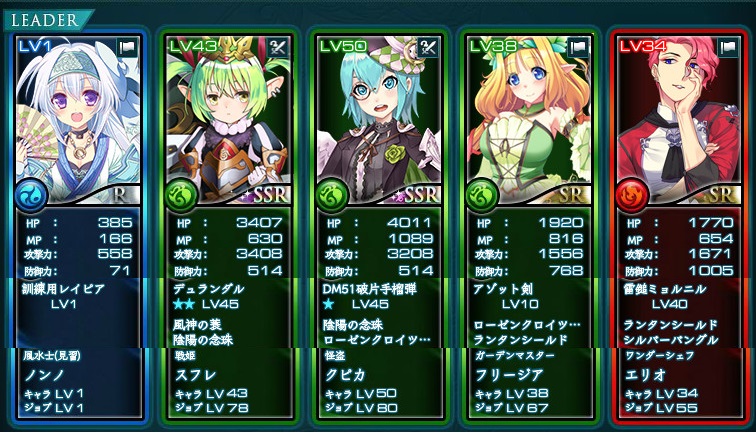Select the DM51破片手榴弾 weapon entry
Image resolution: width=756 pixels, height=433 pixels.
tap(370, 289)
